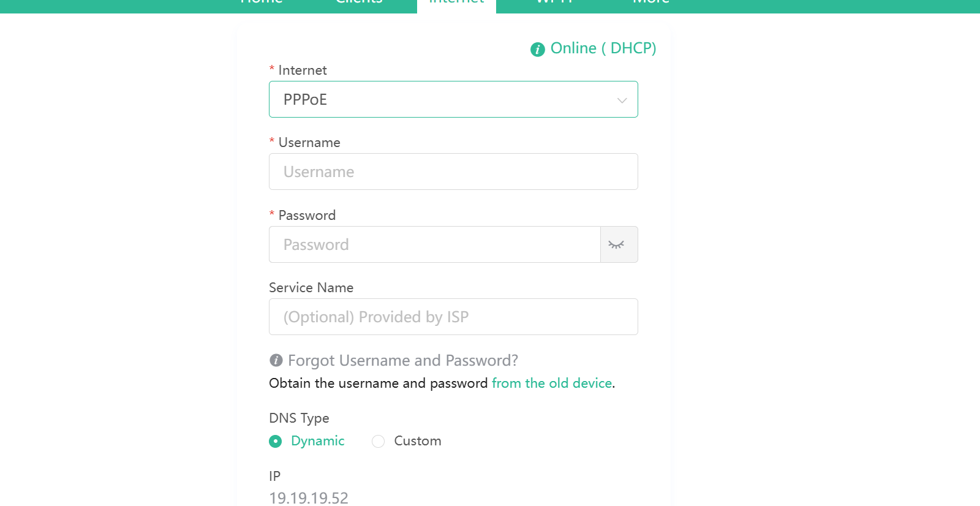The height and width of the screenshot is (506, 980).
Task: Click the Forgot Username info icon
Action: (276, 360)
